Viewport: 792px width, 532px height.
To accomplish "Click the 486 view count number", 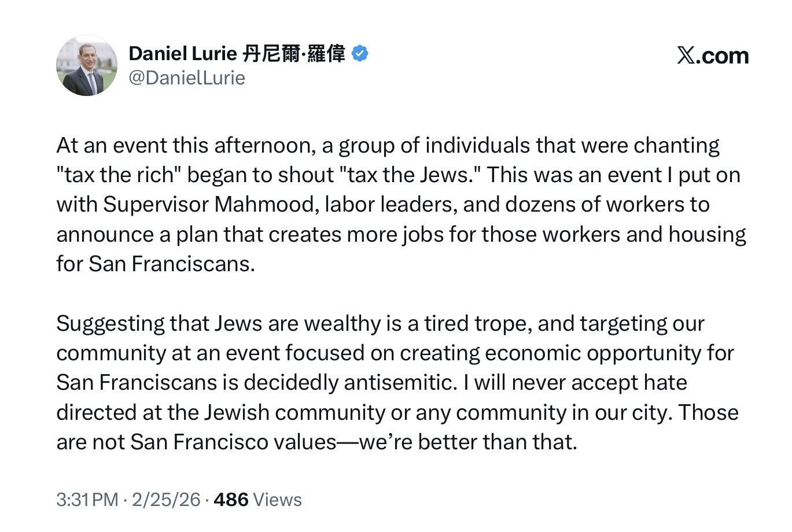I will click(231, 500).
